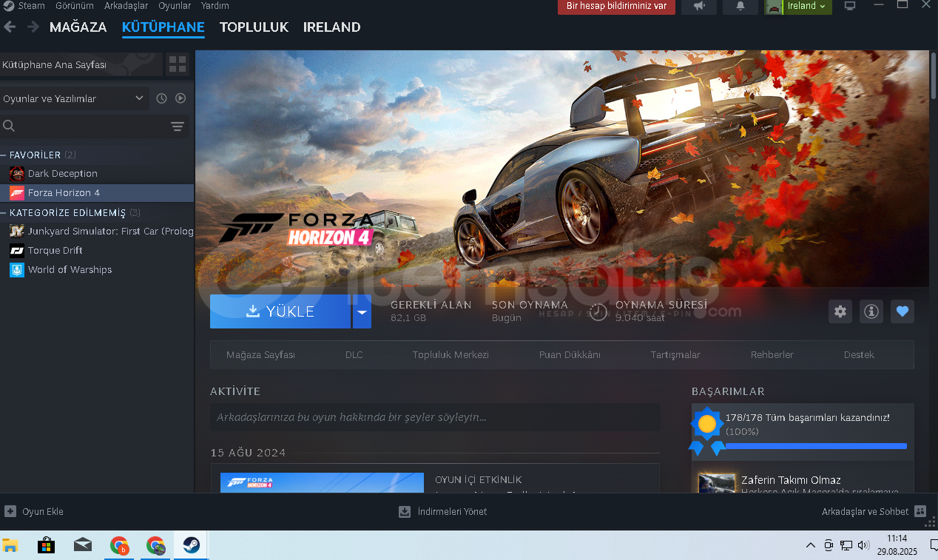
Task: Click the blue YÜKLE install button
Action: (x=280, y=311)
